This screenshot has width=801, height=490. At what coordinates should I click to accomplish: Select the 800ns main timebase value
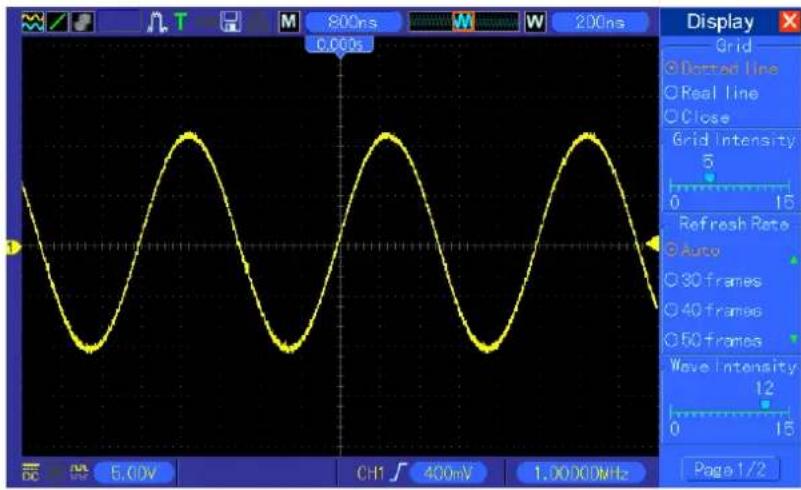pyautogui.click(x=354, y=22)
